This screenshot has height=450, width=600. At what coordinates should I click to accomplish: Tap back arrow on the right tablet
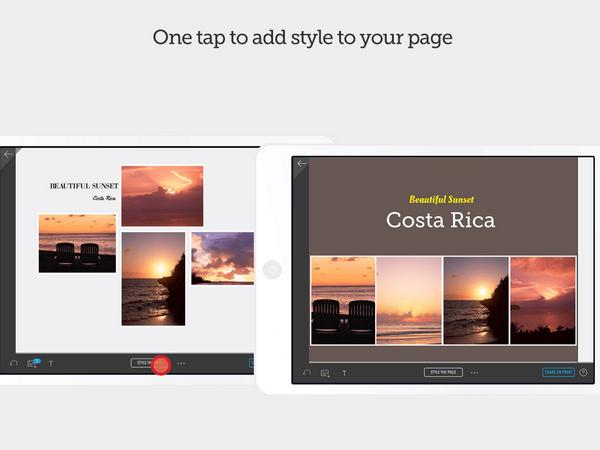pyautogui.click(x=302, y=164)
